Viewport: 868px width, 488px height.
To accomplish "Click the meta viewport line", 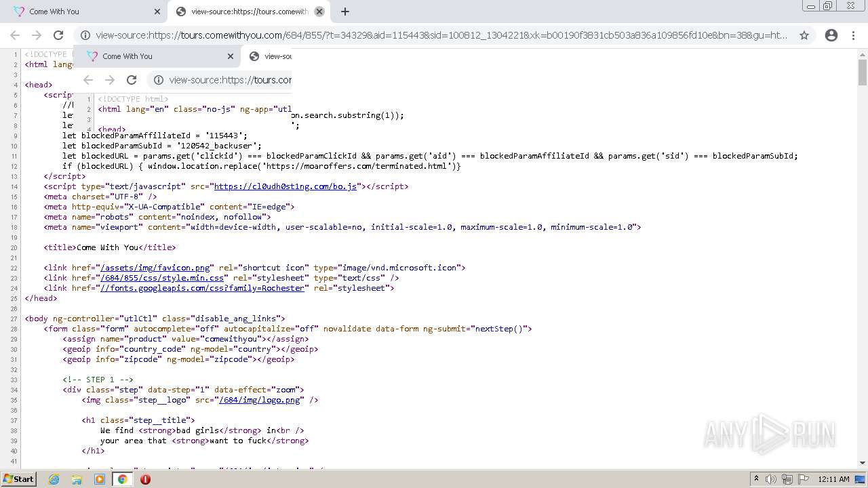I will [342, 227].
